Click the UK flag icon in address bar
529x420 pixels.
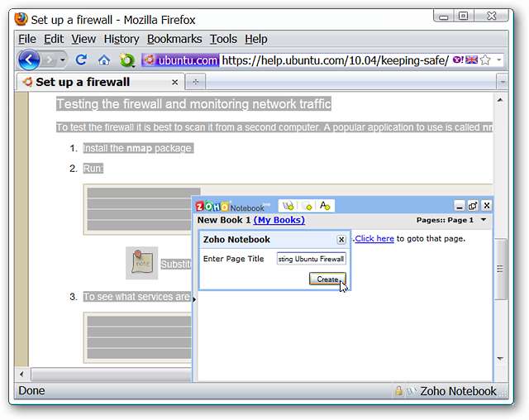pyautogui.click(x=471, y=60)
